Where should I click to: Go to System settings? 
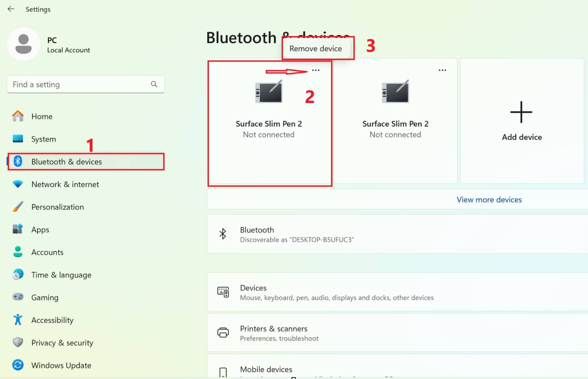point(86,139)
